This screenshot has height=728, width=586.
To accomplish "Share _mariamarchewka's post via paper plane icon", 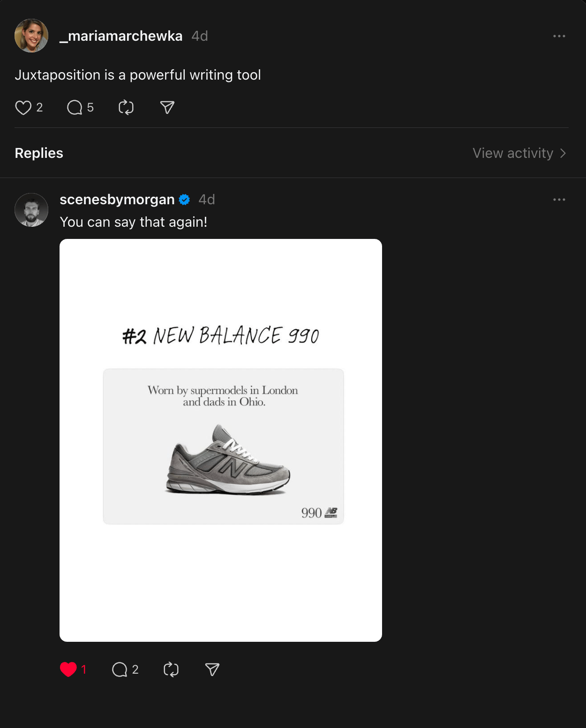I will [167, 108].
